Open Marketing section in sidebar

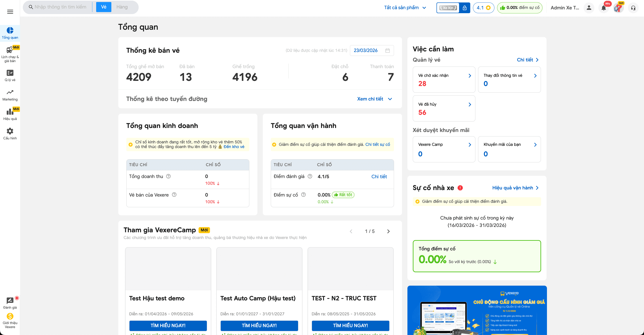coord(10,95)
